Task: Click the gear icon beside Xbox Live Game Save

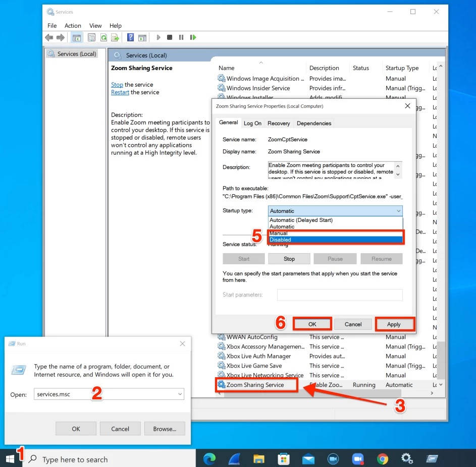Action: tap(222, 366)
